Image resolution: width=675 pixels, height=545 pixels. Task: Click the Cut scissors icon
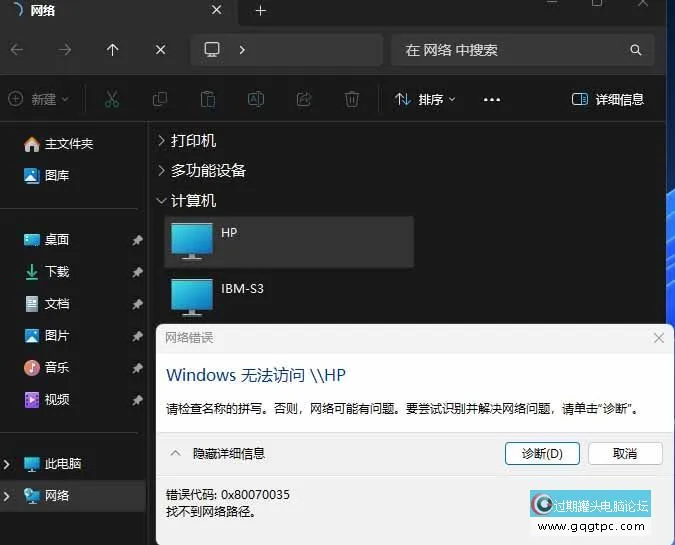click(x=112, y=99)
